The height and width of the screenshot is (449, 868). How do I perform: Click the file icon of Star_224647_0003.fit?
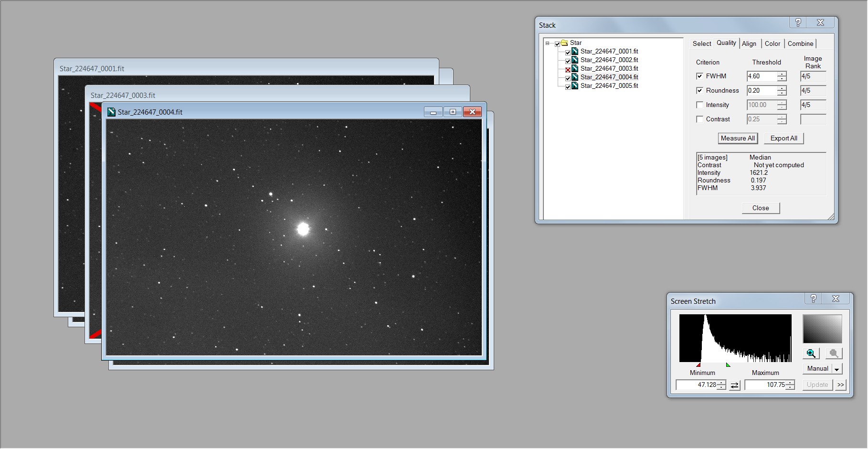coord(575,68)
